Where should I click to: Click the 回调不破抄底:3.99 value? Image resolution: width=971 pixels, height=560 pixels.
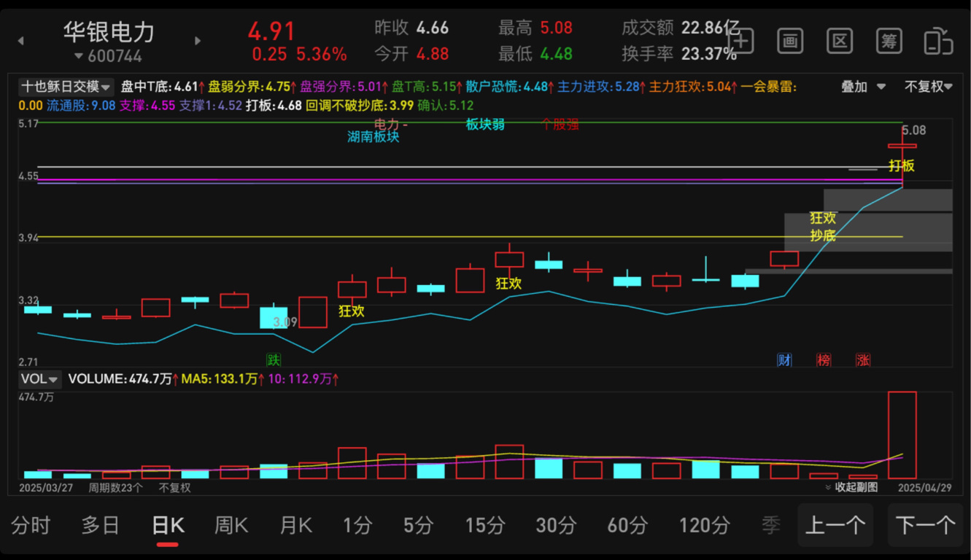[x=360, y=106]
